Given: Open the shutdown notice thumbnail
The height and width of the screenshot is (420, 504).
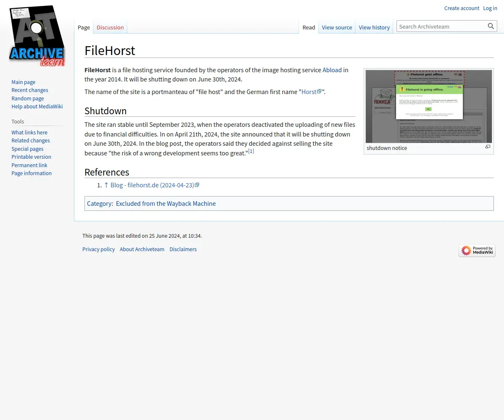Looking at the screenshot, I should tap(428, 107).
